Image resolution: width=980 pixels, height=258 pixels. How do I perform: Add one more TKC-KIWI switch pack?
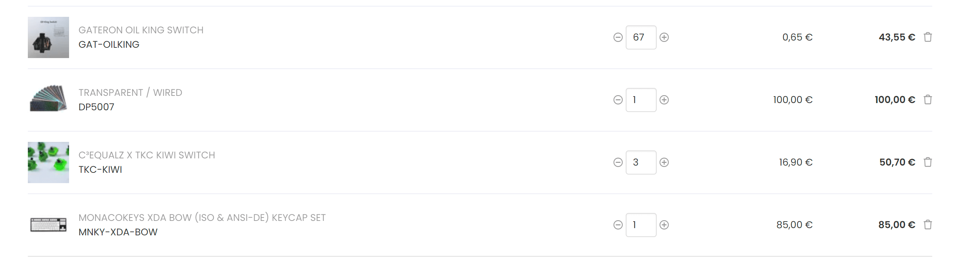tap(664, 162)
